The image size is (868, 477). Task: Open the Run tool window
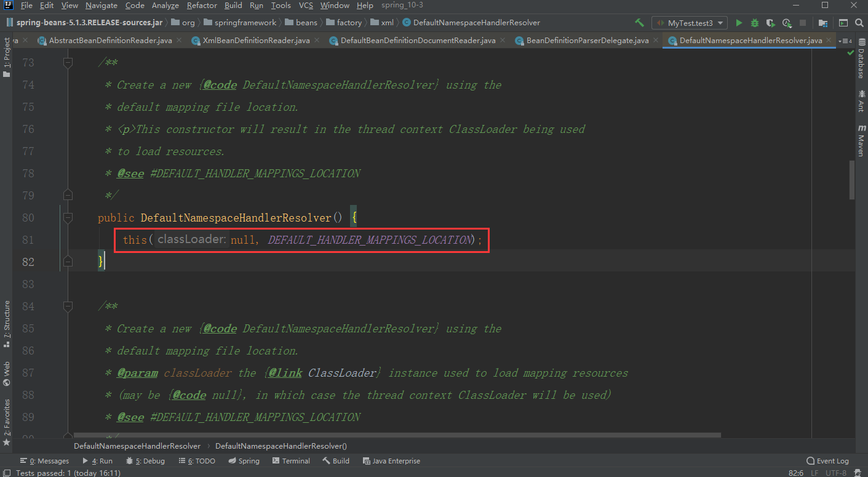(98, 461)
